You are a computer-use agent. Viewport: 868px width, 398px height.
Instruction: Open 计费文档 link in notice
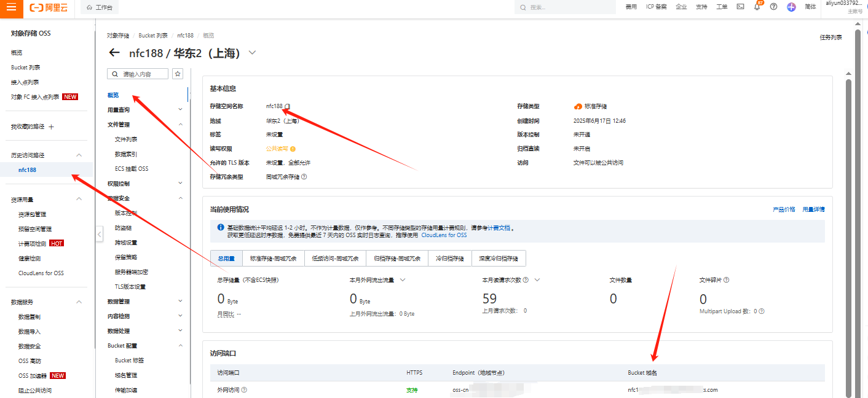499,228
